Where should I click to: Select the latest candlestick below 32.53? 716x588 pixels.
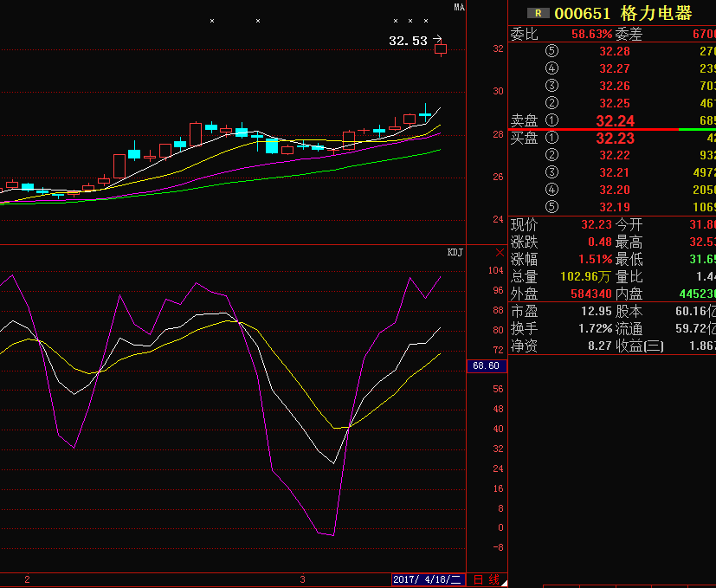441,48
